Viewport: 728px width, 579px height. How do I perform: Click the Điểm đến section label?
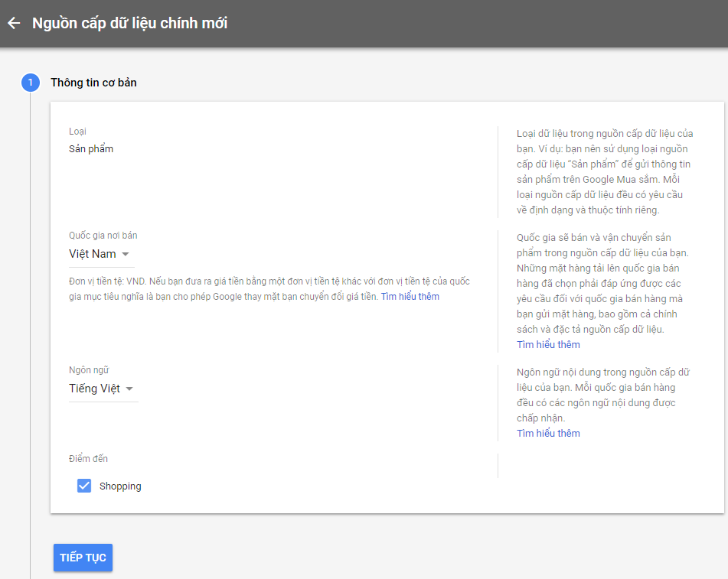pyautogui.click(x=88, y=459)
